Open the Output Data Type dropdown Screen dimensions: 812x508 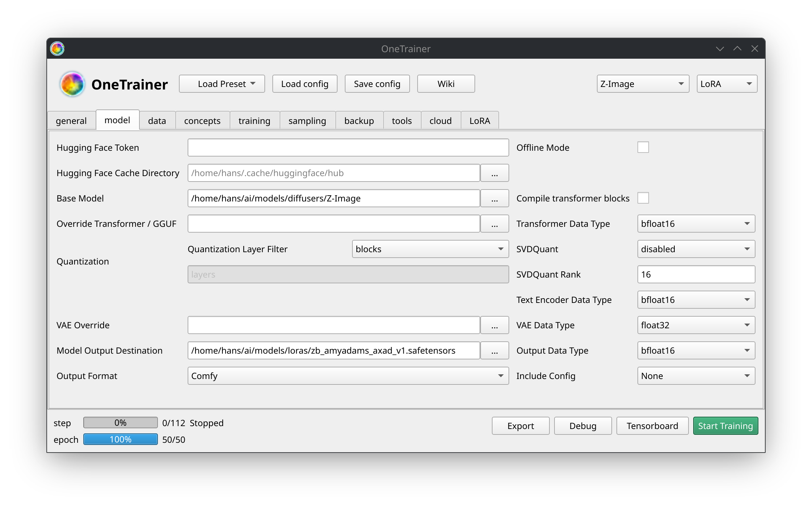[x=696, y=350]
